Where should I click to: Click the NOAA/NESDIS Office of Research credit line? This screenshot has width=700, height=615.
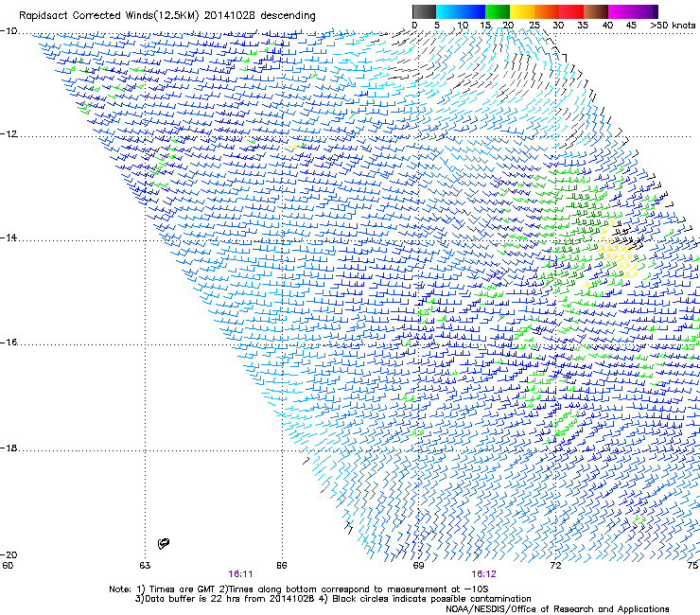coord(557,609)
